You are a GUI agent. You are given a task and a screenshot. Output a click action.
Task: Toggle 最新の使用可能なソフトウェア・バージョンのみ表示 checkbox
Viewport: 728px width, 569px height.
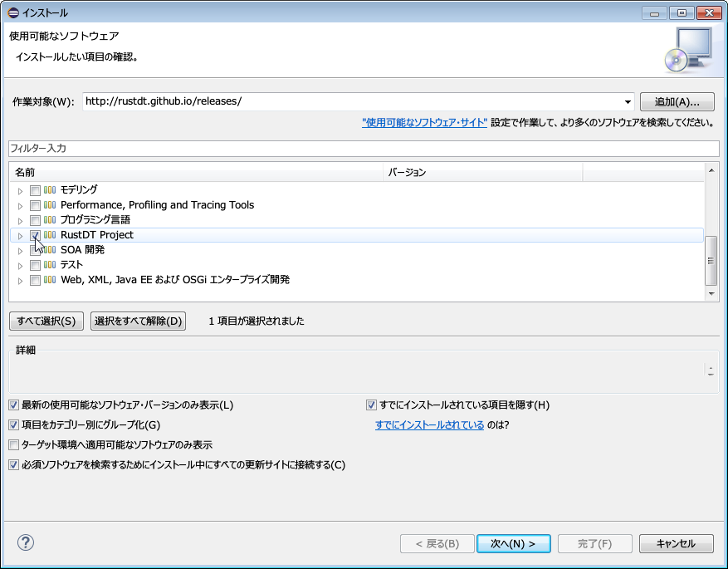[x=14, y=405]
